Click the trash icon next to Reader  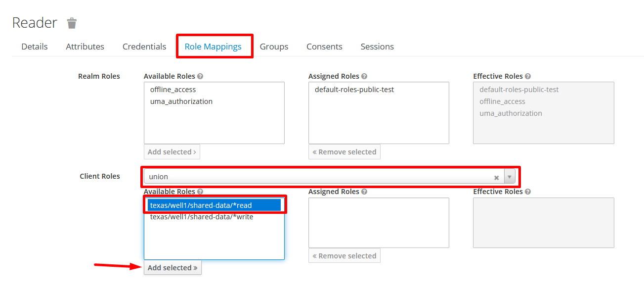click(x=72, y=23)
